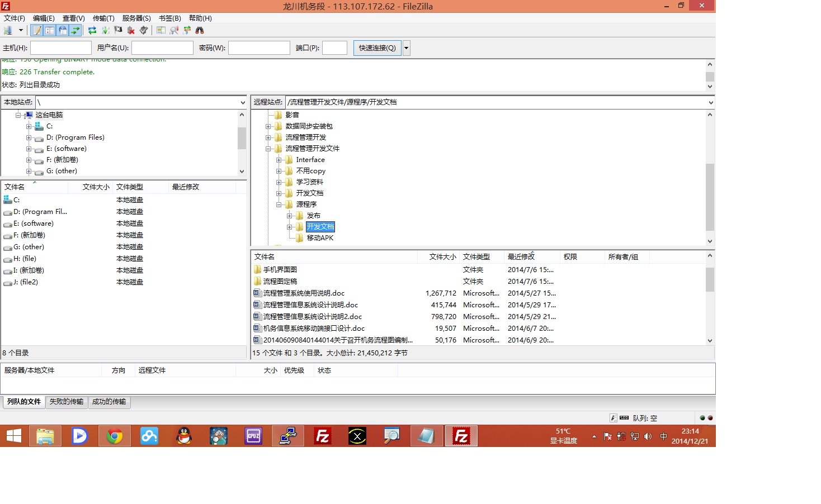Open the 远程站点 path dropdown

[711, 103]
